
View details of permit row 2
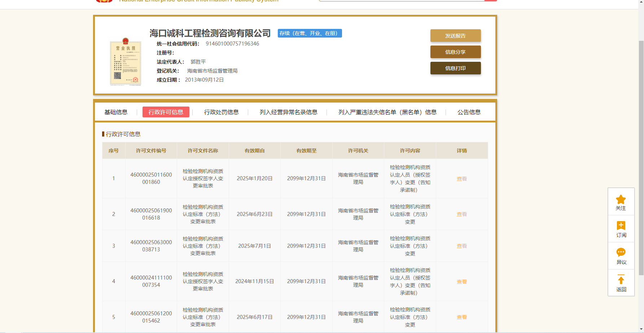pyautogui.click(x=461, y=214)
